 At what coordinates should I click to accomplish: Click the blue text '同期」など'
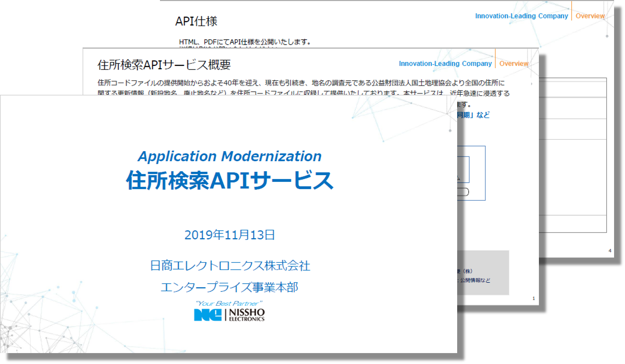coord(473,115)
